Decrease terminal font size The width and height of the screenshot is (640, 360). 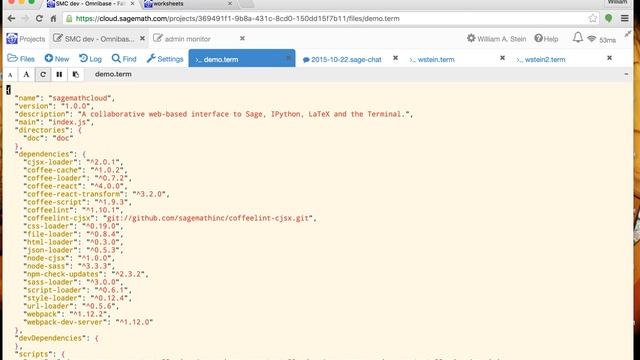click(10, 75)
